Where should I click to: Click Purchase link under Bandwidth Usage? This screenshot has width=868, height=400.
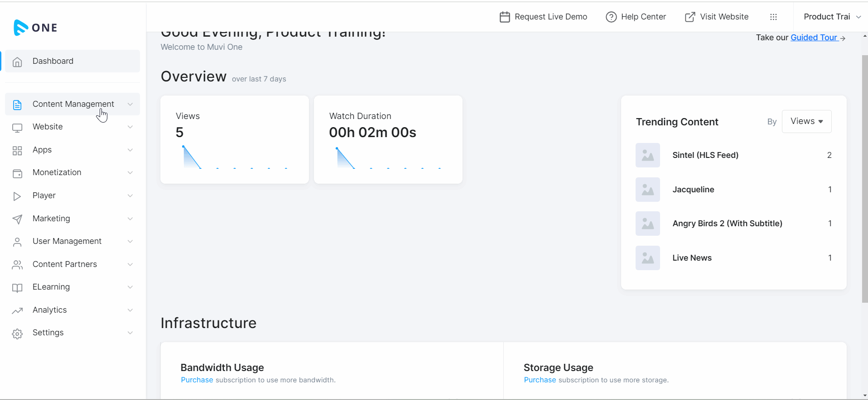tap(197, 380)
